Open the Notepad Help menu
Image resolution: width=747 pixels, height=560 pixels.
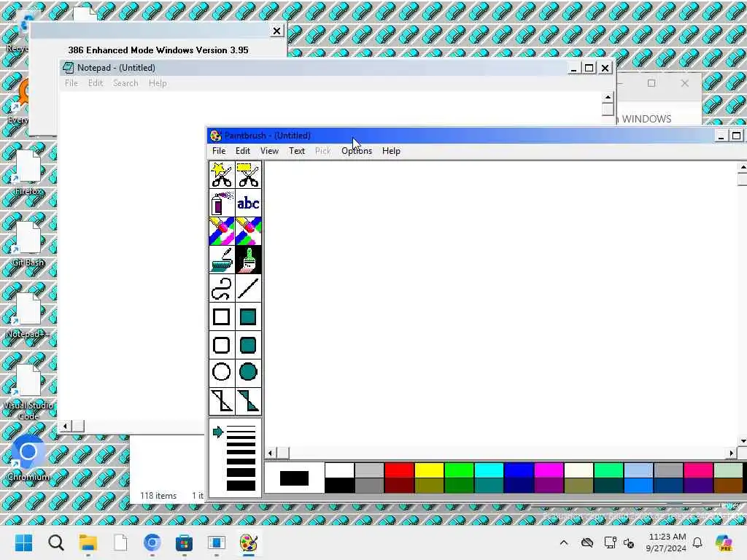(x=158, y=83)
